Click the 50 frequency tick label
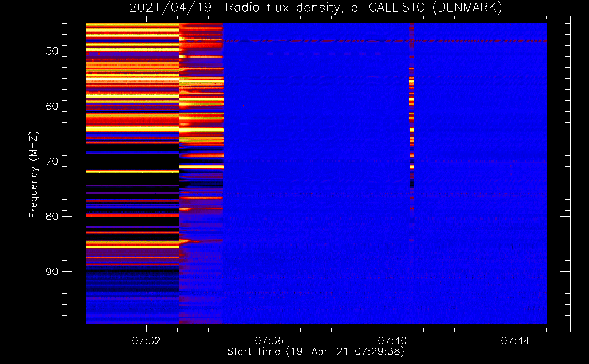Viewport: 589px width, 364px height. click(x=52, y=51)
